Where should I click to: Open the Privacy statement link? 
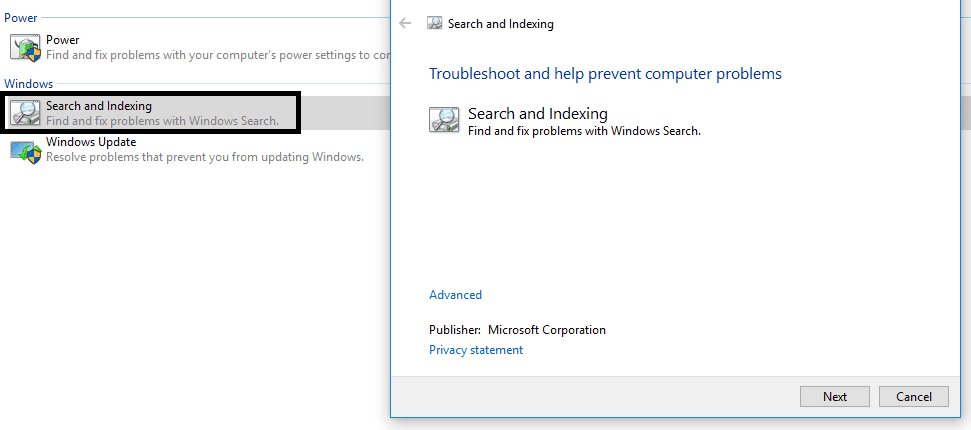(x=476, y=350)
